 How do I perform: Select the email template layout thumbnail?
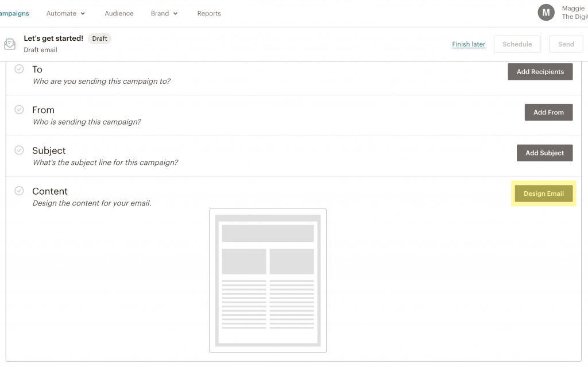click(x=268, y=280)
